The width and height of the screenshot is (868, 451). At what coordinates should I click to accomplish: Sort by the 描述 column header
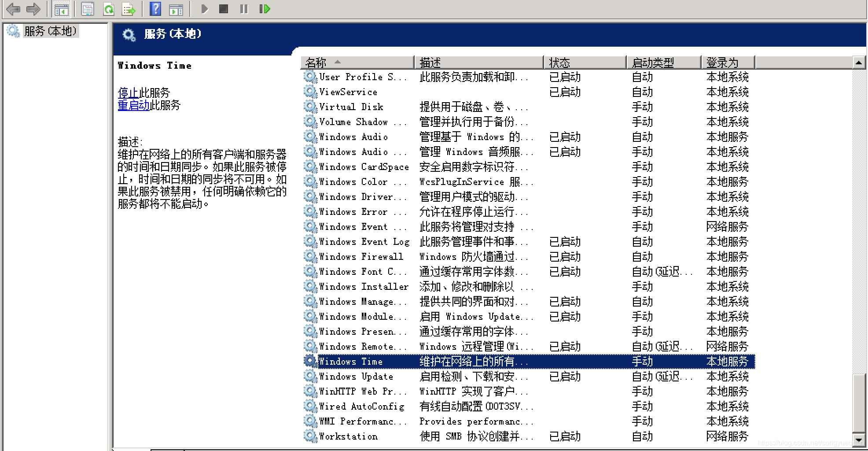pos(479,63)
